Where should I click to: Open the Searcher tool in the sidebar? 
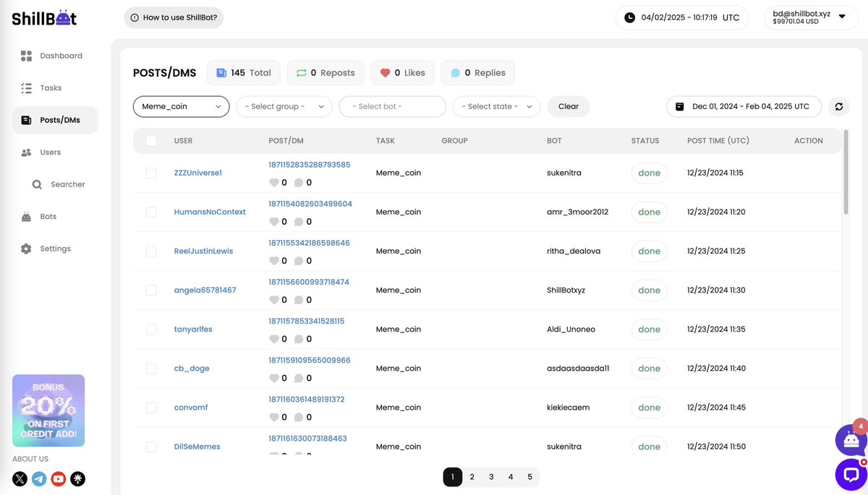[x=59, y=184]
